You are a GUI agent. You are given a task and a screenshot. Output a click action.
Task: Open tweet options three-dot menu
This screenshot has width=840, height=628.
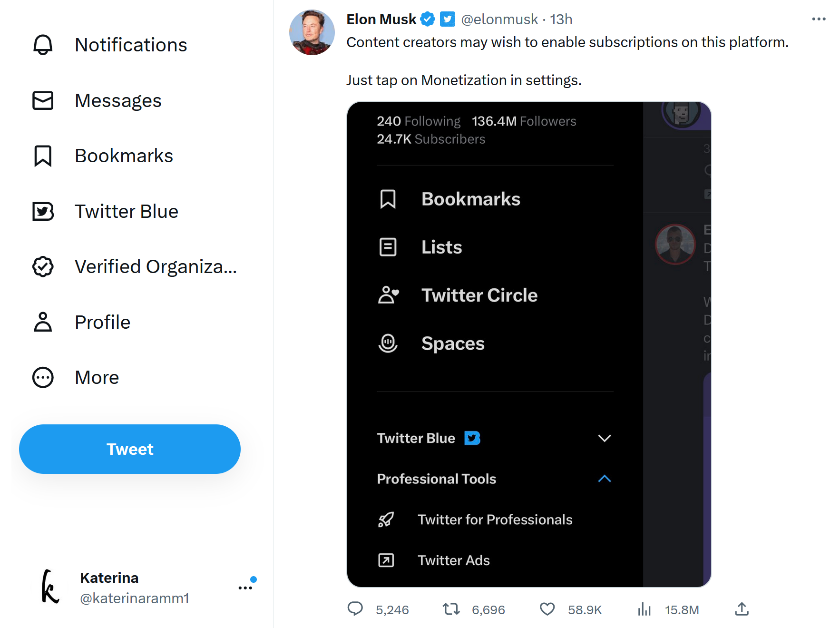(x=819, y=19)
